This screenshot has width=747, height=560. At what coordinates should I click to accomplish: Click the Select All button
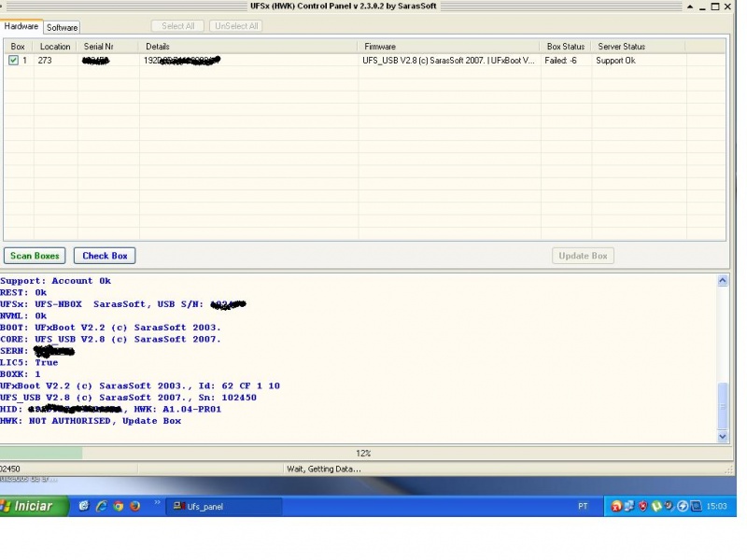pyautogui.click(x=177, y=26)
